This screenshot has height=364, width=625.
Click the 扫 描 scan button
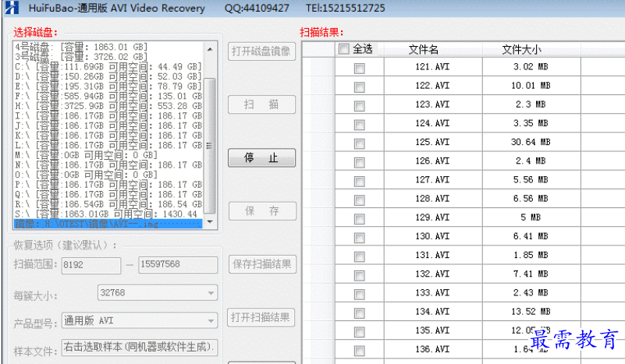pyautogui.click(x=261, y=104)
